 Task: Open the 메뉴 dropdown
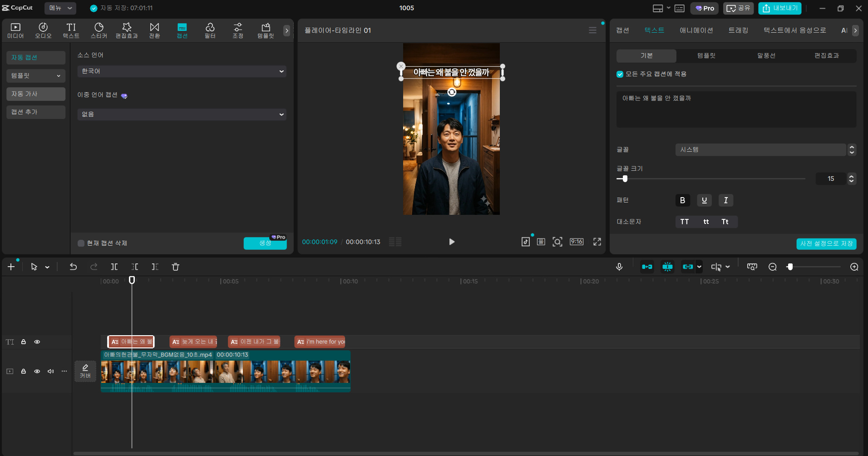tap(60, 8)
